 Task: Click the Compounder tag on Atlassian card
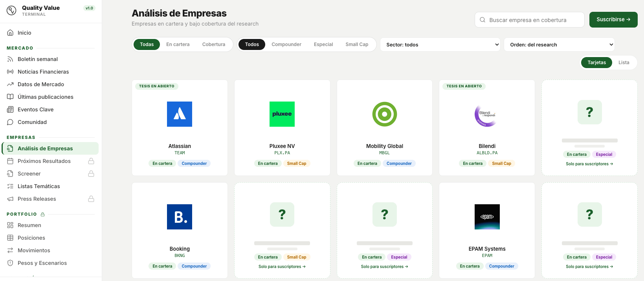[194, 163]
